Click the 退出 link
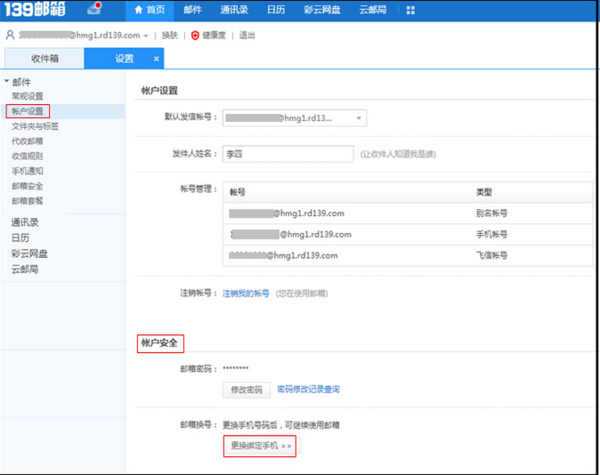Viewport: 600px width, 475px height. pyautogui.click(x=247, y=35)
